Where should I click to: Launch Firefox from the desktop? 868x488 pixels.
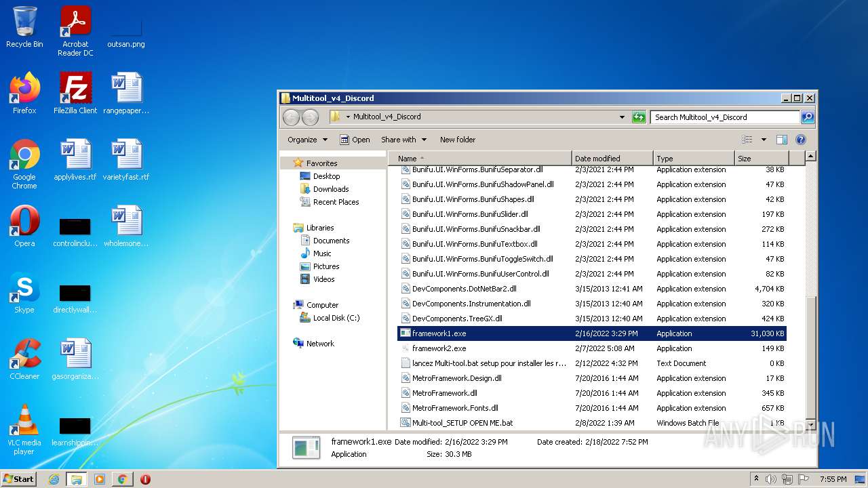[24, 94]
